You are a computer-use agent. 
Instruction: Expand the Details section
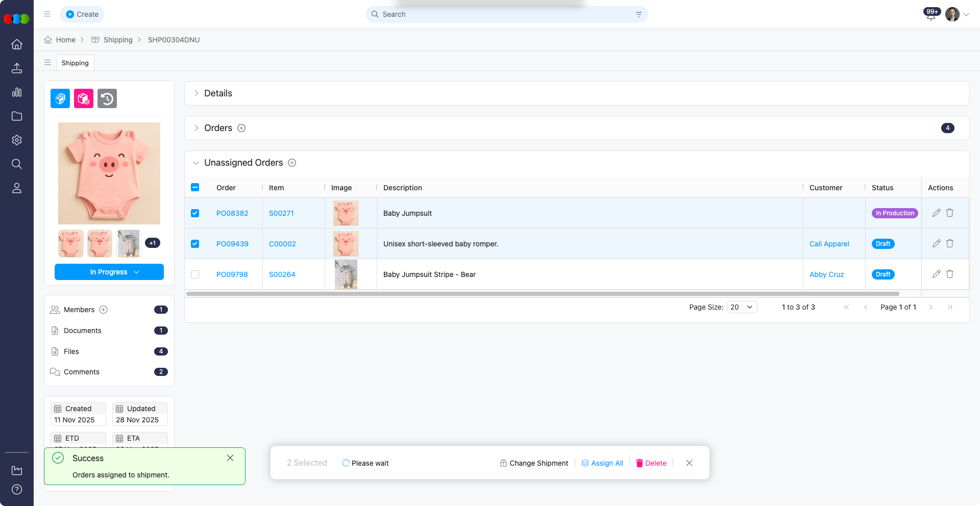click(x=218, y=93)
